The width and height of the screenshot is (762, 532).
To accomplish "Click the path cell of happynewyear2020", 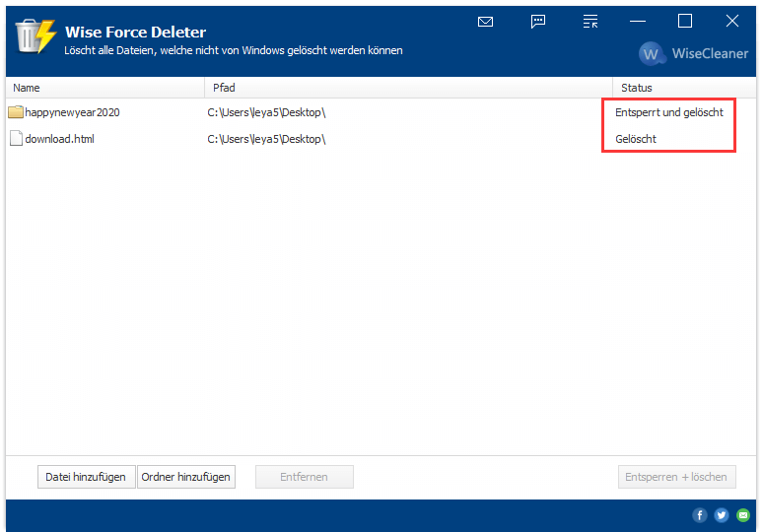I will (x=266, y=112).
